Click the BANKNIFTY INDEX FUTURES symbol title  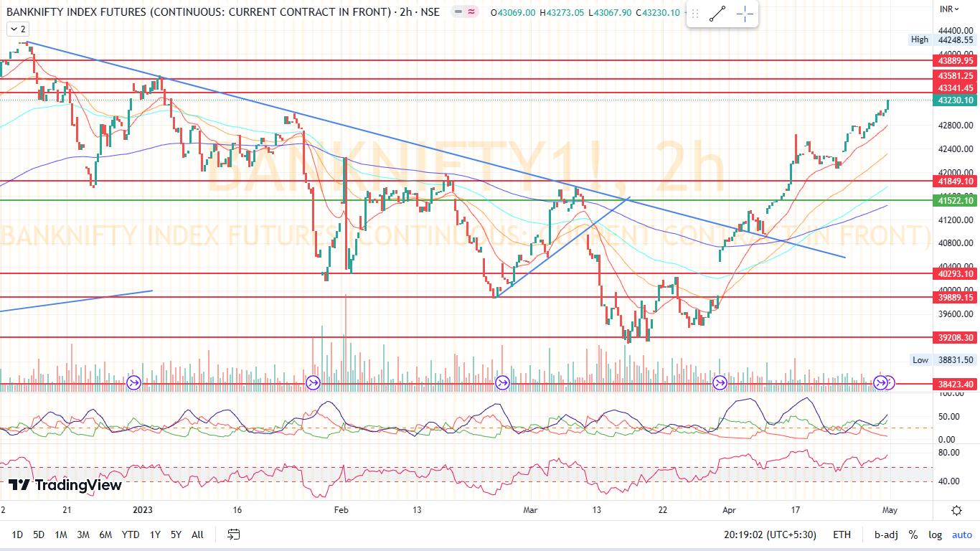tap(222, 12)
